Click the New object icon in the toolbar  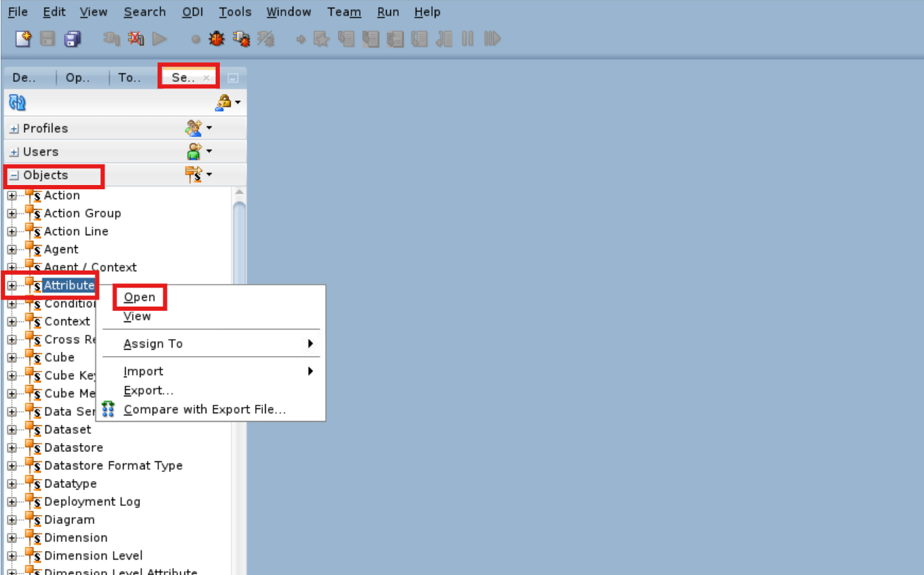(22, 38)
